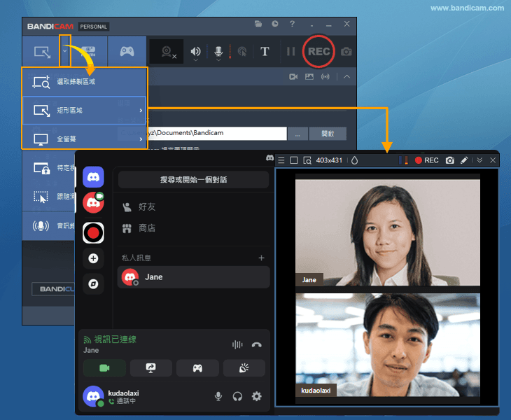
Task: Open Discord home direct messages icon
Action: (x=93, y=177)
